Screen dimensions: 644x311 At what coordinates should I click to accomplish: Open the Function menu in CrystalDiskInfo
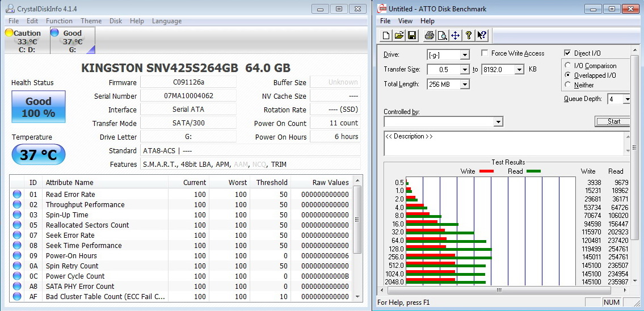click(x=59, y=21)
